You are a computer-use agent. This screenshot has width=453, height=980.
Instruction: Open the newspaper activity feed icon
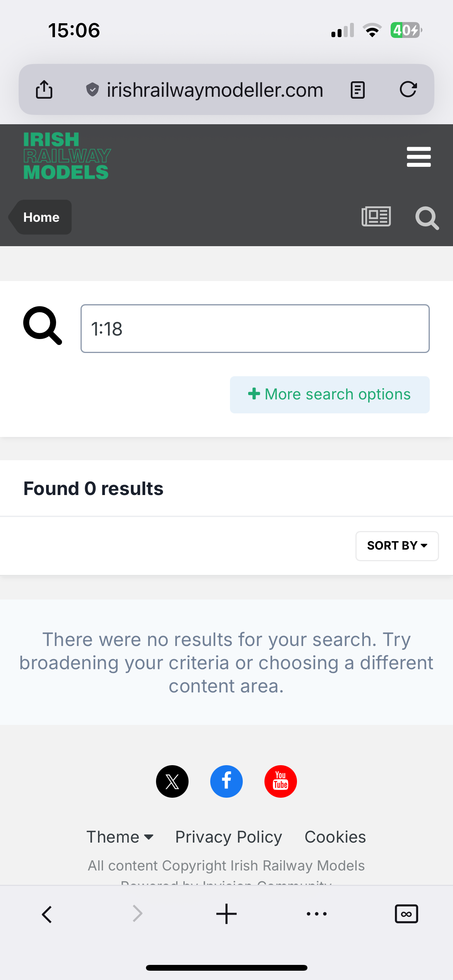tap(376, 217)
